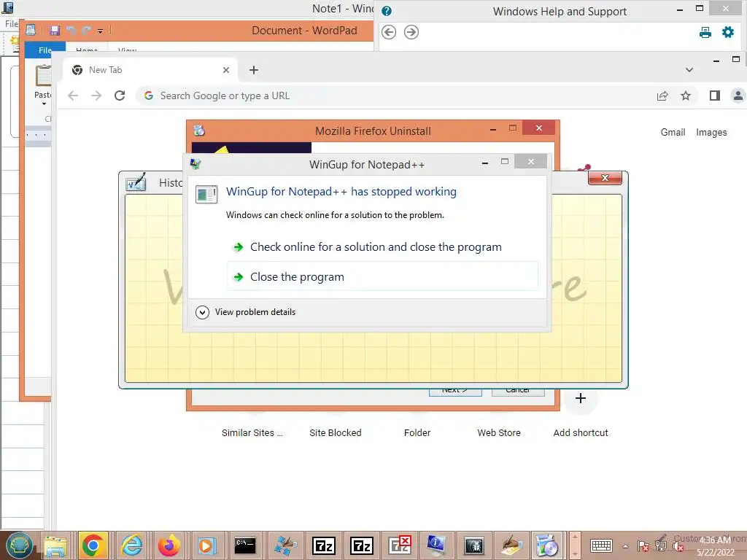The width and height of the screenshot is (747, 560).
Task: Toggle Chrome side panel
Action: [715, 96]
